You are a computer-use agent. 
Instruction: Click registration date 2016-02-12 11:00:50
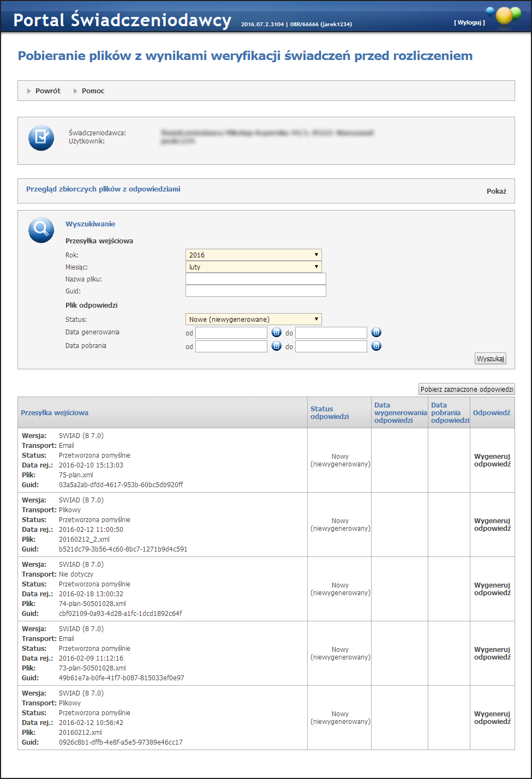coord(91,530)
